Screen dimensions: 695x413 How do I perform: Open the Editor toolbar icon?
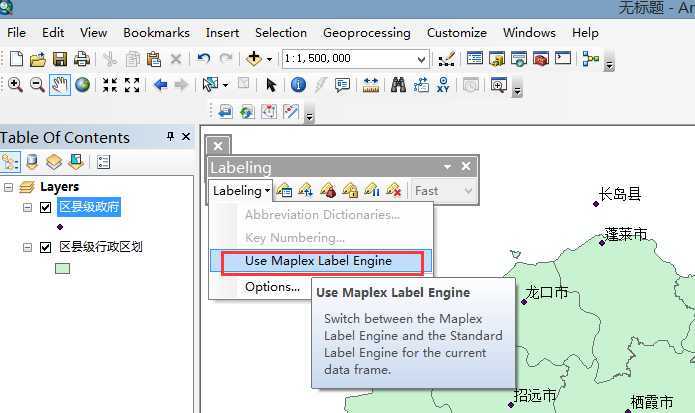coord(446,58)
